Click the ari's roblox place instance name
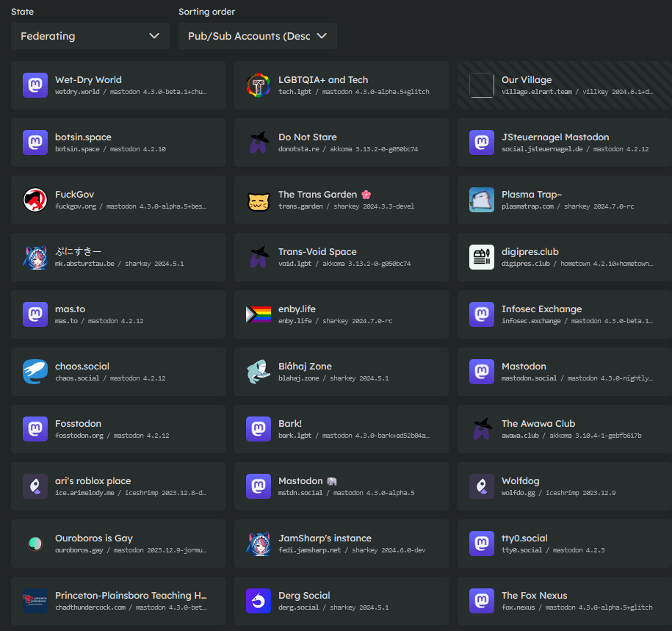The height and width of the screenshot is (631, 672). (x=93, y=481)
